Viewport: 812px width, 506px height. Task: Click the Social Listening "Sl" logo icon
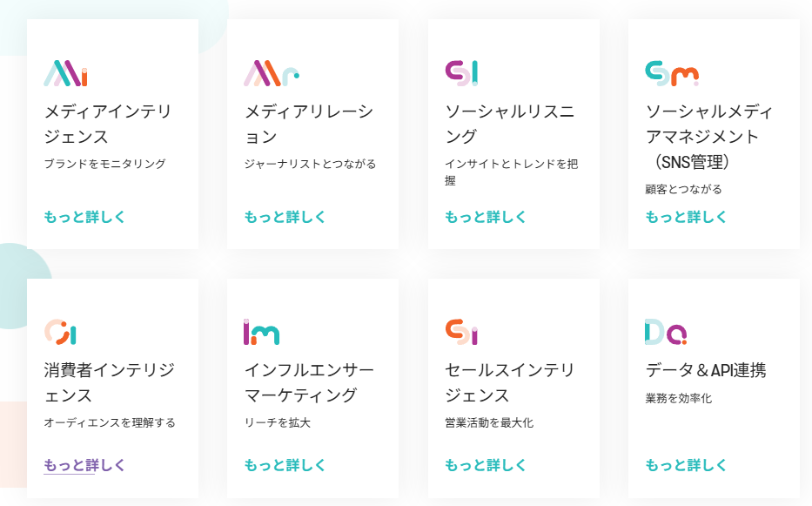(461, 73)
